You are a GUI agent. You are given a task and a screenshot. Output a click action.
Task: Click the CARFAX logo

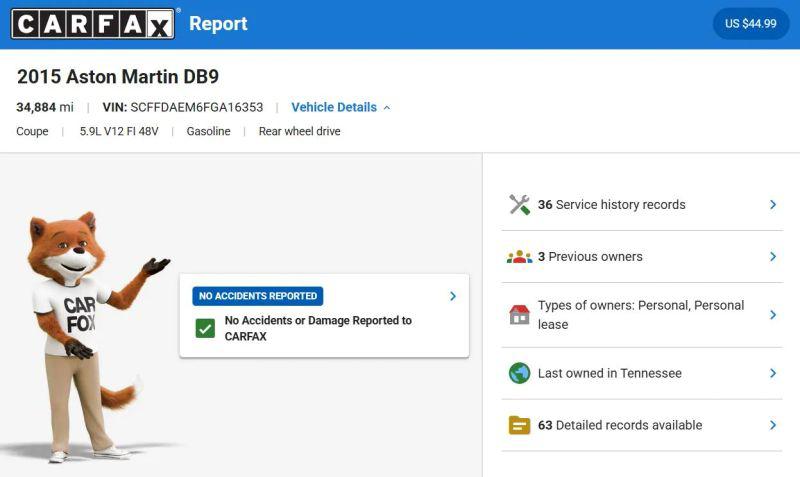(93, 23)
